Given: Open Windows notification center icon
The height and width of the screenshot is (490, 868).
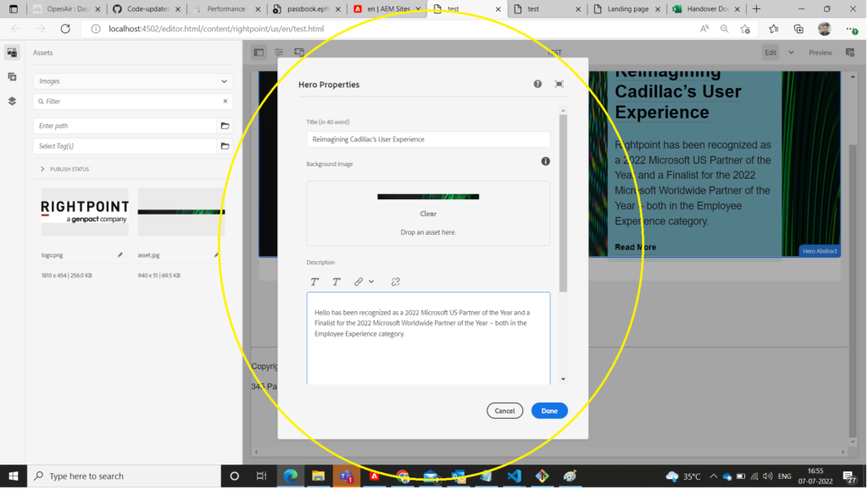Looking at the screenshot, I should (849, 476).
